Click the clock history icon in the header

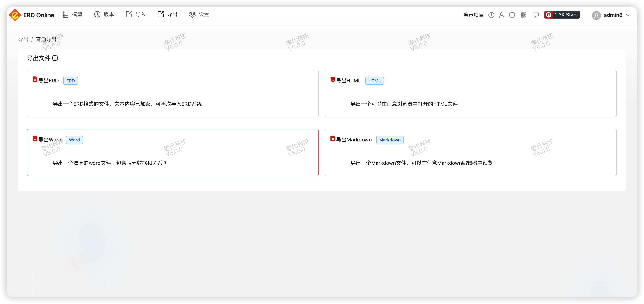[x=491, y=15]
